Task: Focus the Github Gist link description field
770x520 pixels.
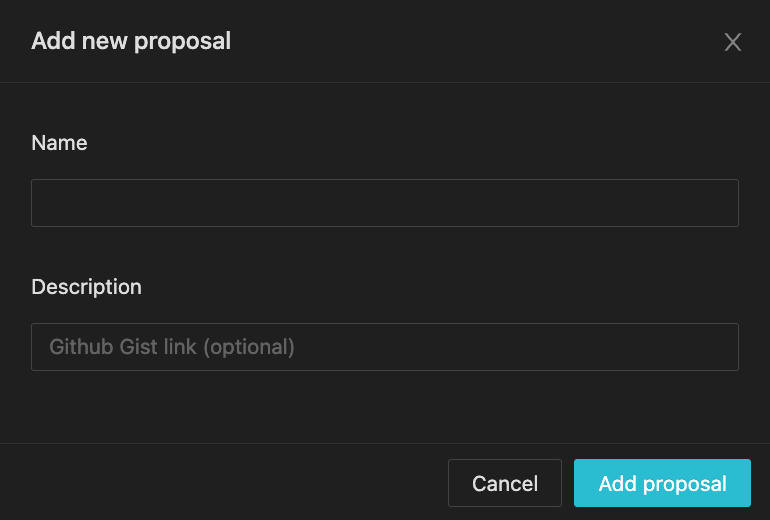Action: coord(385,347)
